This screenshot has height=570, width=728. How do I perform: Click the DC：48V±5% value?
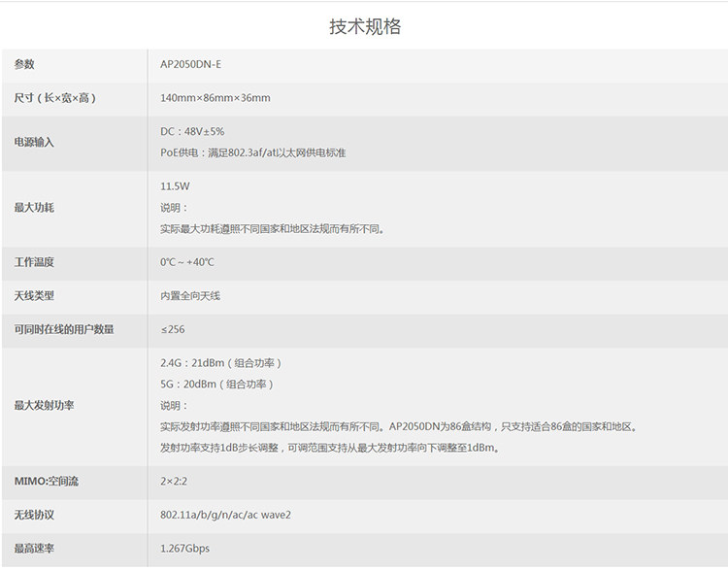pyautogui.click(x=192, y=131)
